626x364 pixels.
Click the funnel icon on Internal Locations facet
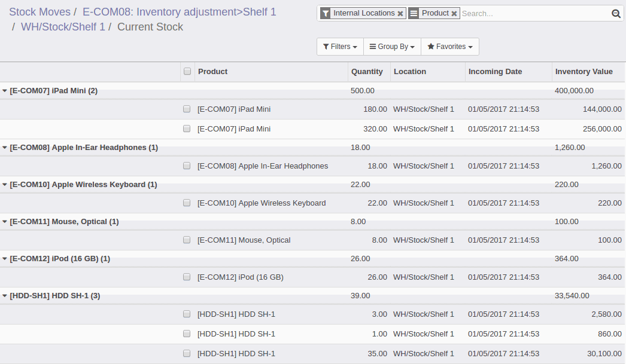tap(326, 14)
